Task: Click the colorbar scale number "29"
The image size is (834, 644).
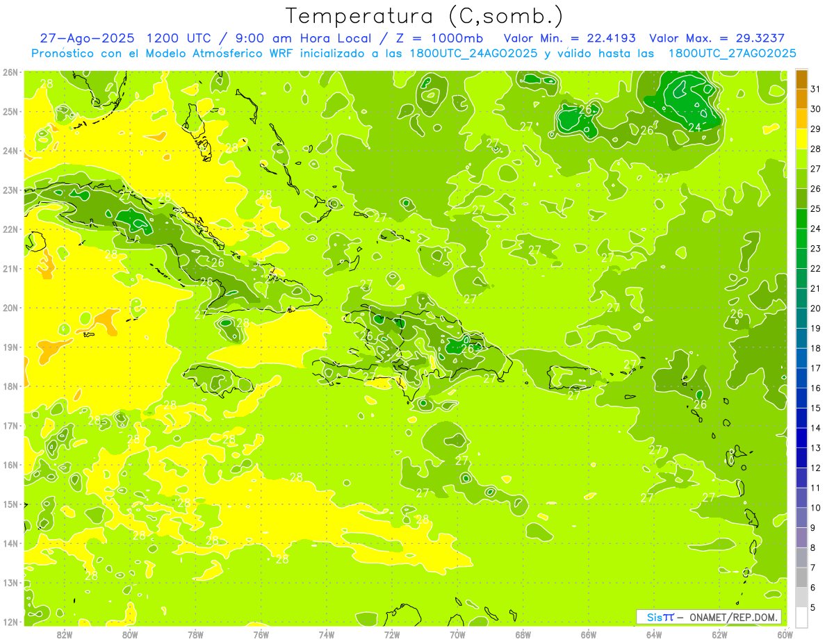Action: [x=816, y=129]
